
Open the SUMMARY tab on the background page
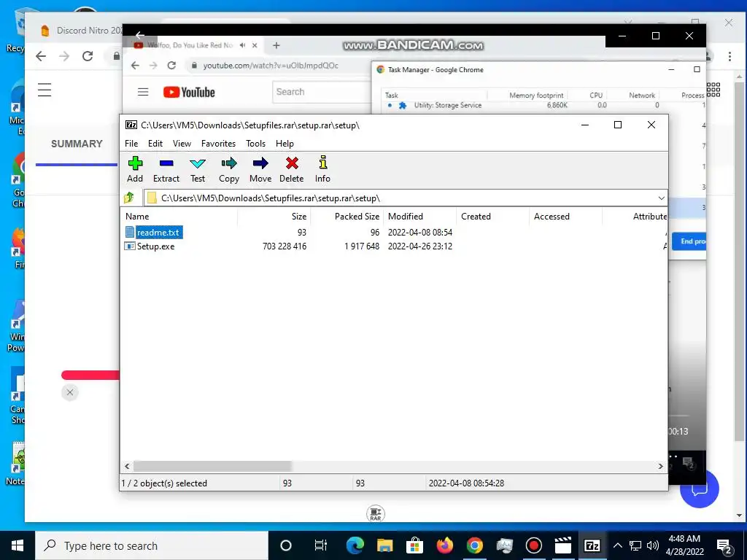[x=77, y=144]
